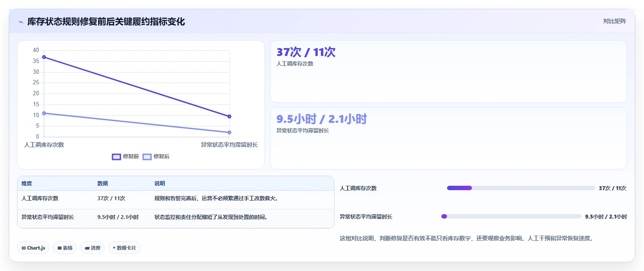
Task: Toggle the 修复前 legend entry
Action: click(x=125, y=156)
